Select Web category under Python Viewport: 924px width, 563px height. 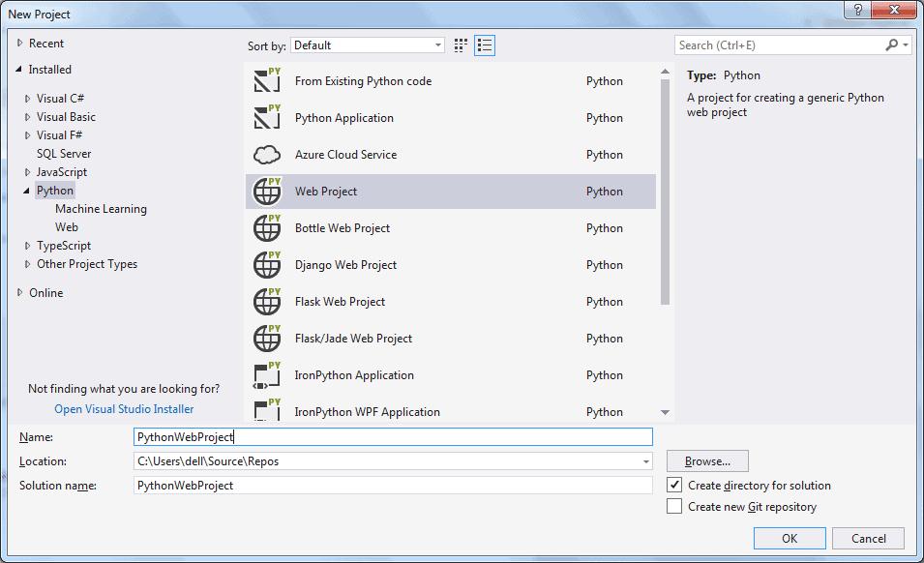point(67,226)
